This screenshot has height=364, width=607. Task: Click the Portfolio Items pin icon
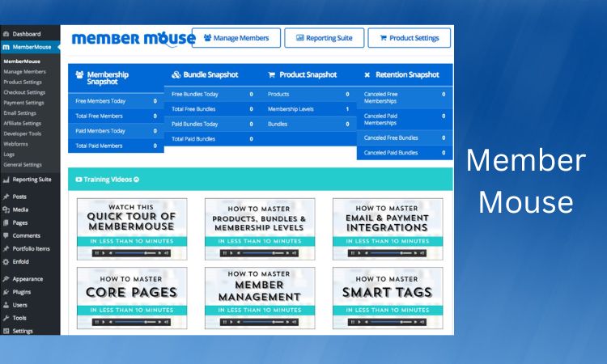tap(6, 248)
